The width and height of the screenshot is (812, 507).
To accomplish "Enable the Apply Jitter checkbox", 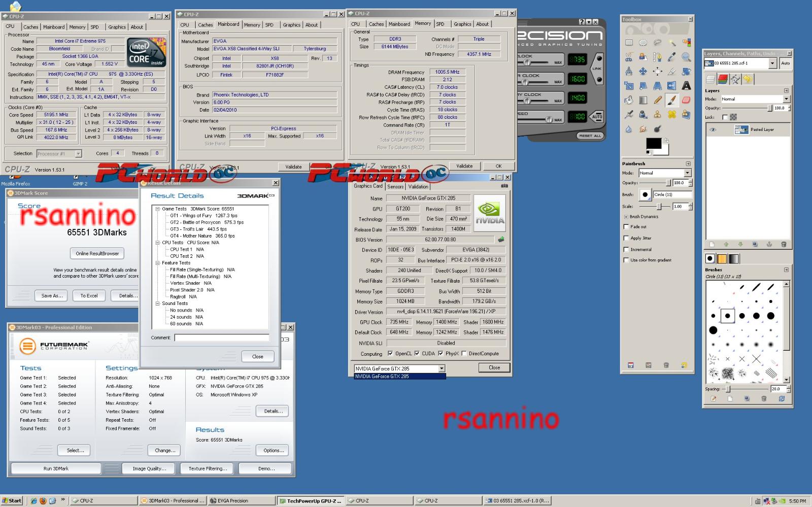I will tap(626, 238).
